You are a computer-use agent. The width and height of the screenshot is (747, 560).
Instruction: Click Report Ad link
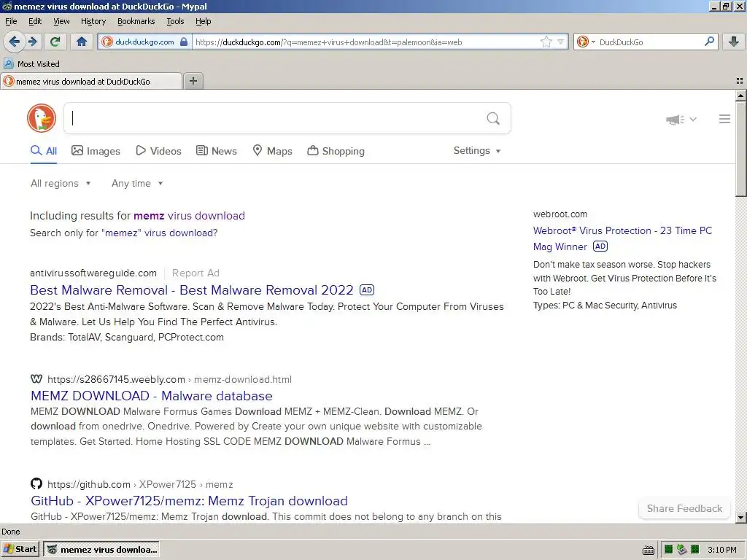pyautogui.click(x=196, y=273)
